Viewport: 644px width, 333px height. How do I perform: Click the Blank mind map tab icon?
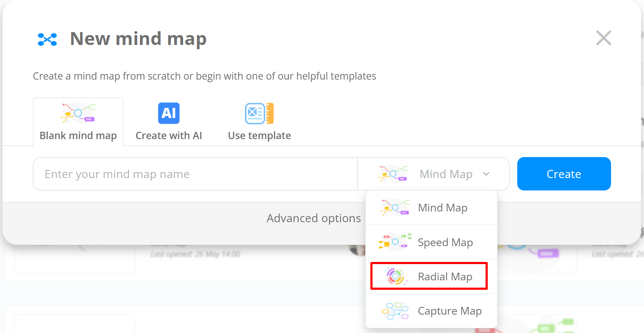pyautogui.click(x=78, y=113)
